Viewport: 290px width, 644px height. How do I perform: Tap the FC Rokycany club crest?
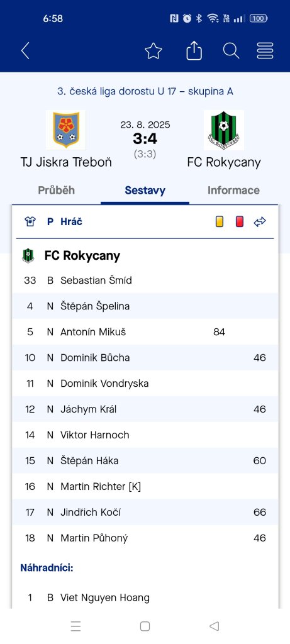click(x=224, y=130)
